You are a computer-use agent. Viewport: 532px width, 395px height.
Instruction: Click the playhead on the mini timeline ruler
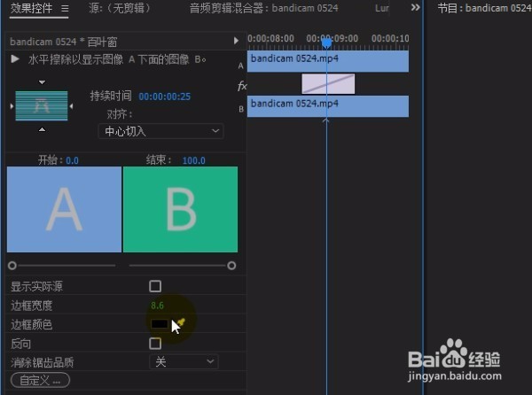point(326,43)
